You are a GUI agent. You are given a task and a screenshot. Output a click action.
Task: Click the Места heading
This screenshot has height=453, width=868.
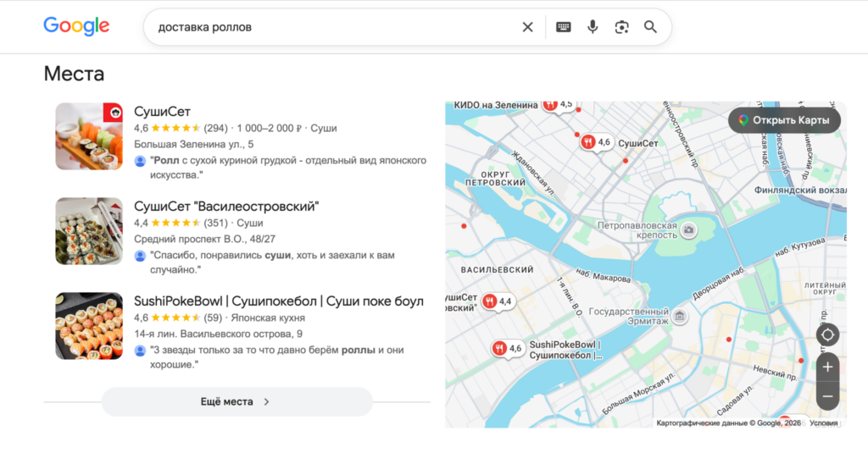(x=75, y=74)
